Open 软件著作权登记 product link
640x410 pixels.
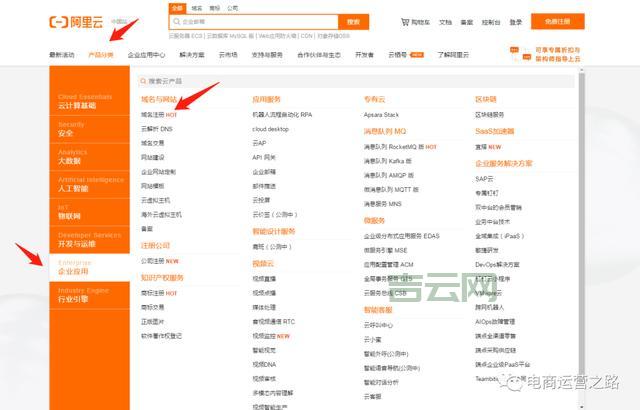pos(161,336)
